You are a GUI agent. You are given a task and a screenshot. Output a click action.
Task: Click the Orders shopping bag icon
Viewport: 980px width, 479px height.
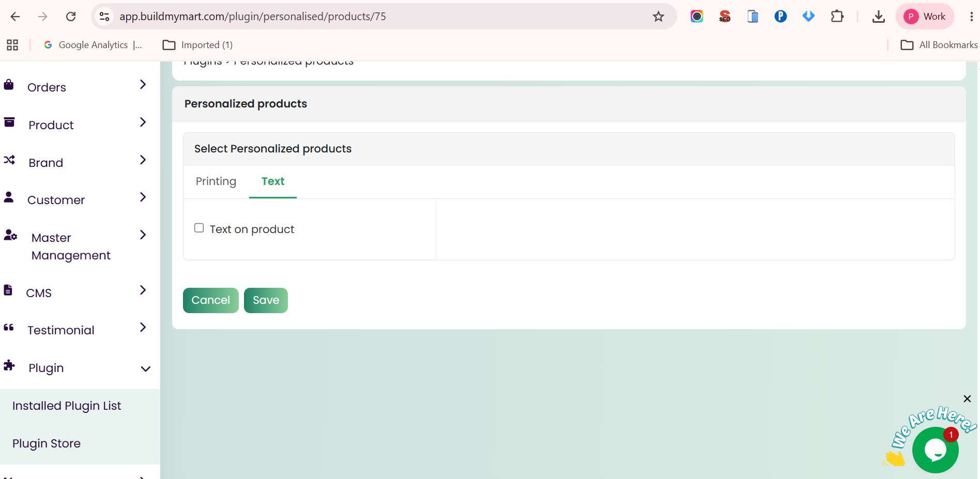point(9,85)
